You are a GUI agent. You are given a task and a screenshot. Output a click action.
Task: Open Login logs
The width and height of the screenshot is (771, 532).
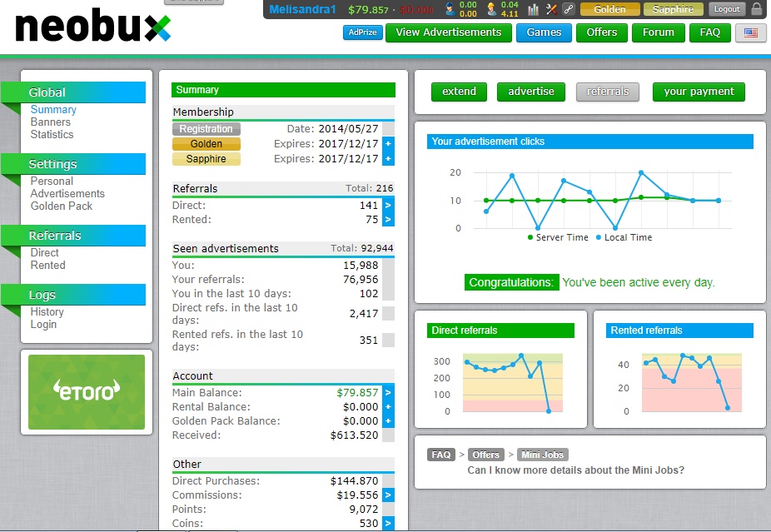(43, 325)
